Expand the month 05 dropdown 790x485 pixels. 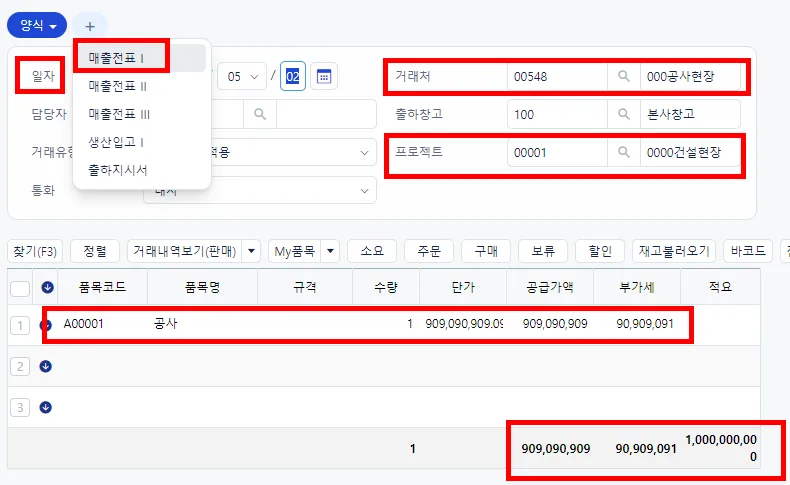point(242,77)
